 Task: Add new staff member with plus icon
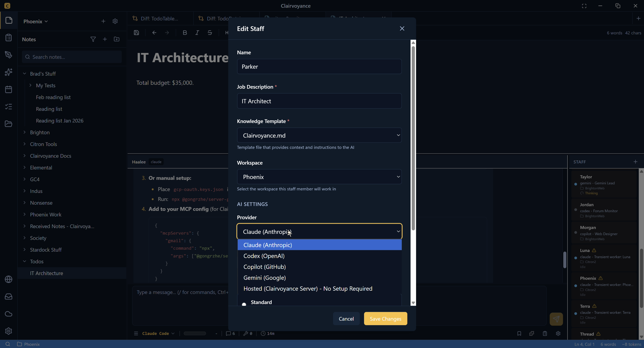(x=635, y=162)
